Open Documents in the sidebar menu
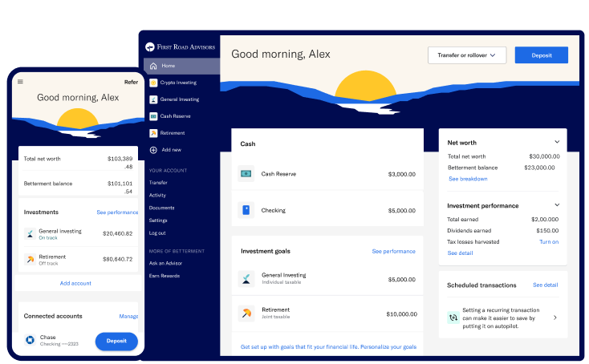This screenshot has height=364, width=589. 161,208
